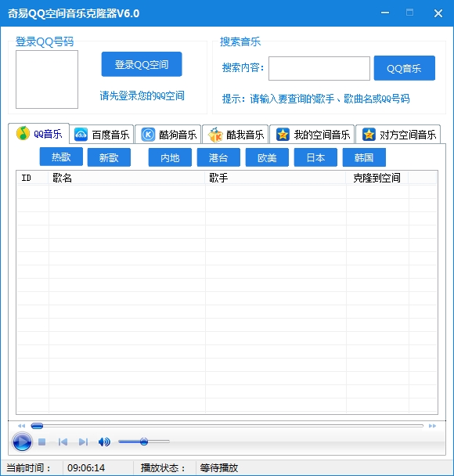This screenshot has width=454, height=476.
Task: Click the 请先登录您的QQ空间 notice text
Action: [x=142, y=96]
